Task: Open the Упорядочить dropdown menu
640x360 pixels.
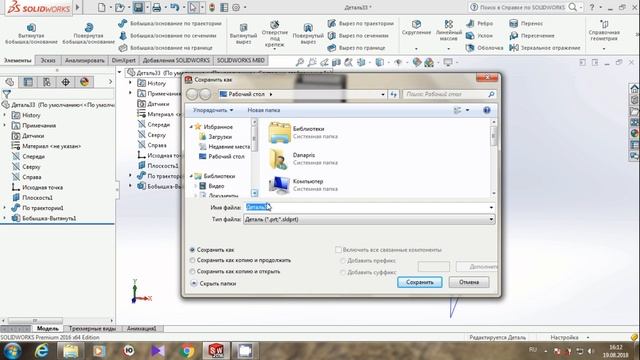Action: coord(213,110)
